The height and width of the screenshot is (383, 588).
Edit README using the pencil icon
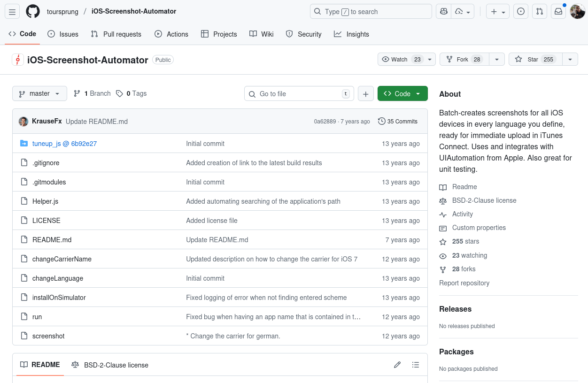pos(397,365)
